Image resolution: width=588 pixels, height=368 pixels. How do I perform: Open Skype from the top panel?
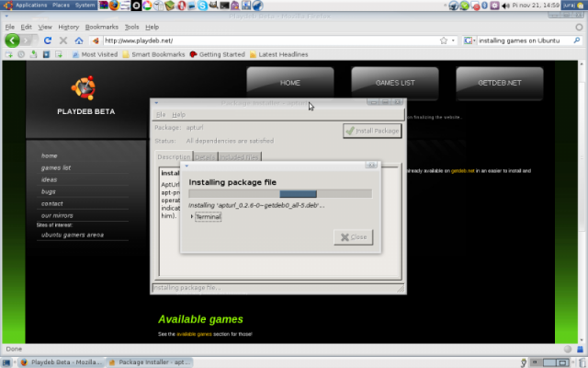[x=202, y=6]
